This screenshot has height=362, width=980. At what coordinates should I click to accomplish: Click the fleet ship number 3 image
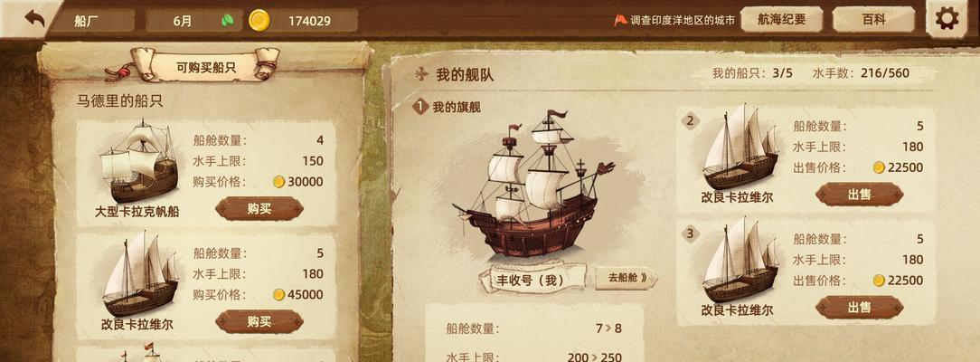(741, 260)
